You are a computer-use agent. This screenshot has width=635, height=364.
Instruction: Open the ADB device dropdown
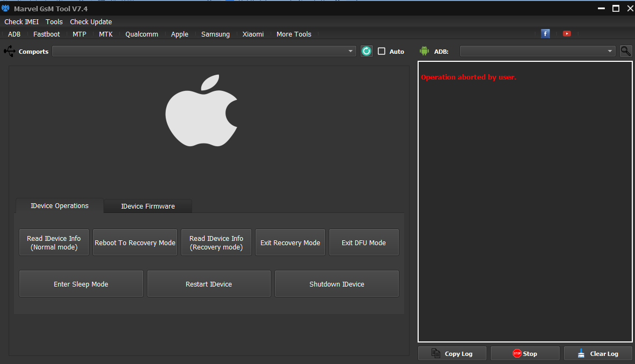tap(610, 51)
